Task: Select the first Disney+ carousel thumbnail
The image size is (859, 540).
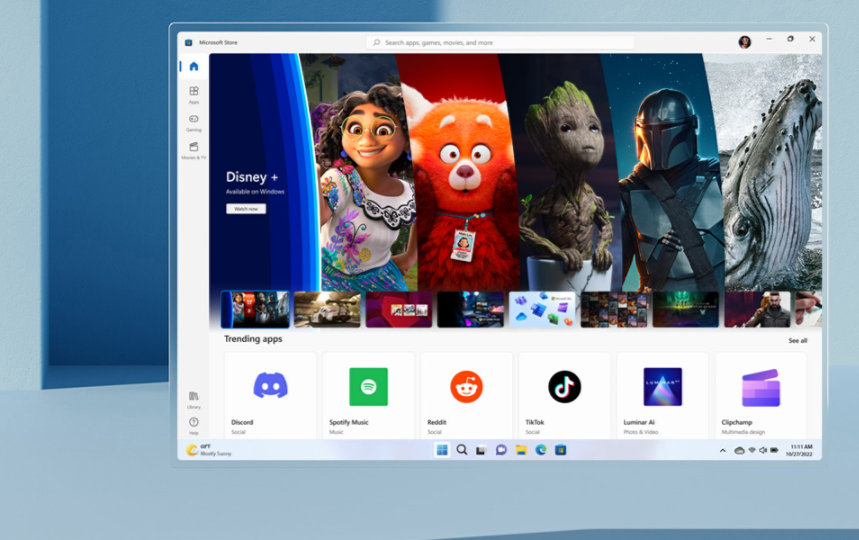Action: pyautogui.click(x=255, y=309)
